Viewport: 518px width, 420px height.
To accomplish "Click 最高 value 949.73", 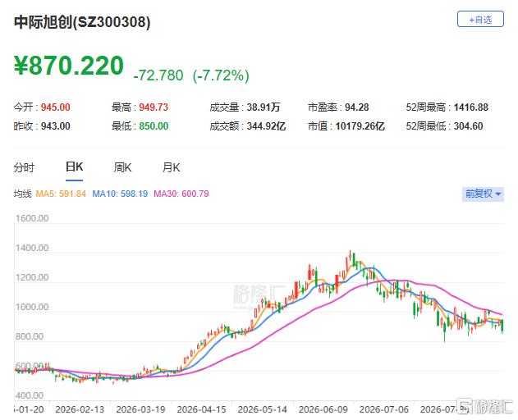I will click(154, 107).
